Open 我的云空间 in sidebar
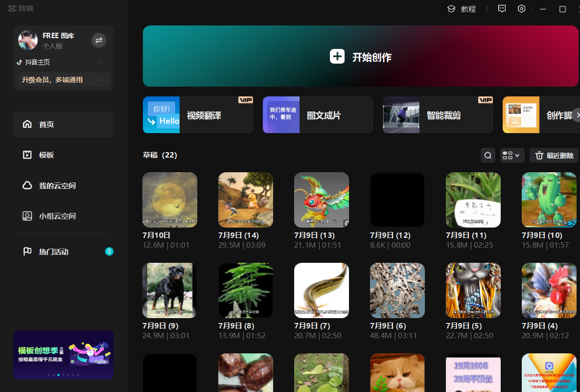 point(63,186)
